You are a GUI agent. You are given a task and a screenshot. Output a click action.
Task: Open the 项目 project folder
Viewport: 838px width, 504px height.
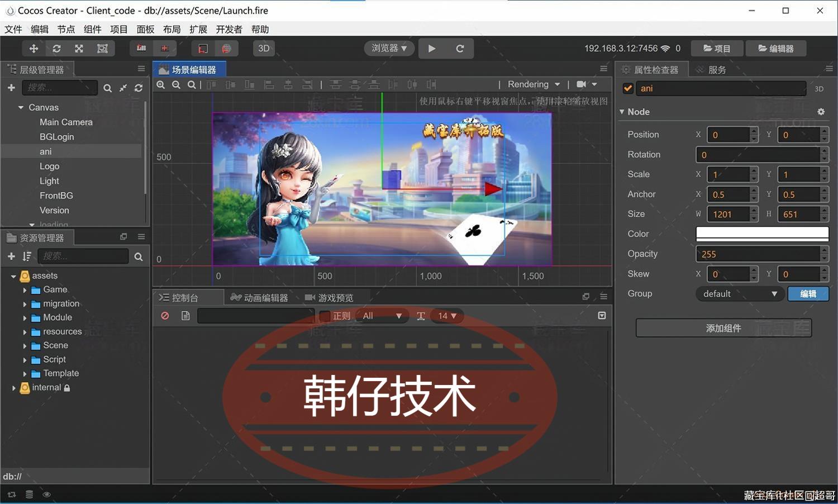[x=717, y=49]
